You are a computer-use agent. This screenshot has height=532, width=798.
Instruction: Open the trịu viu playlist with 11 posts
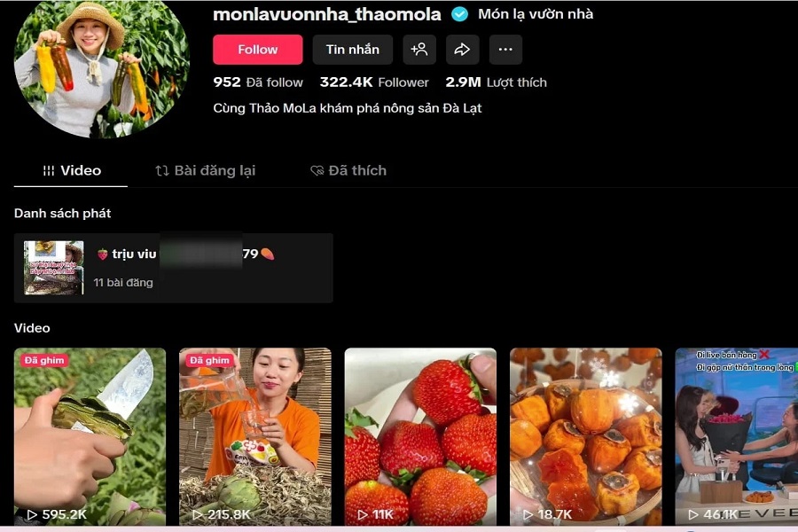coord(174,268)
